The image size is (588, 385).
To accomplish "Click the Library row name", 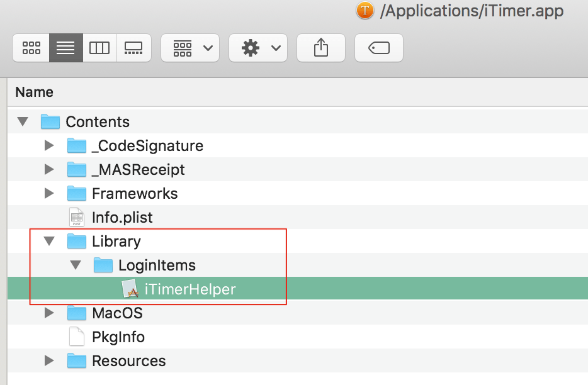I will [116, 242].
